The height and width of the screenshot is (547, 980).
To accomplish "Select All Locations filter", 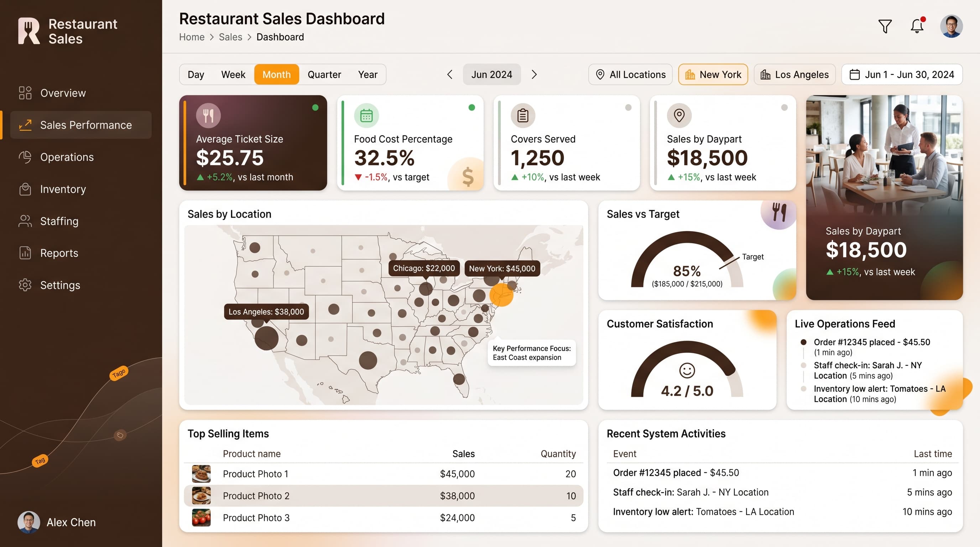I will [x=630, y=74].
